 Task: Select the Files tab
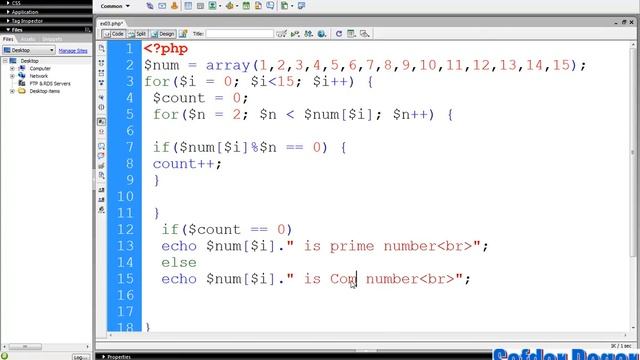[8, 39]
